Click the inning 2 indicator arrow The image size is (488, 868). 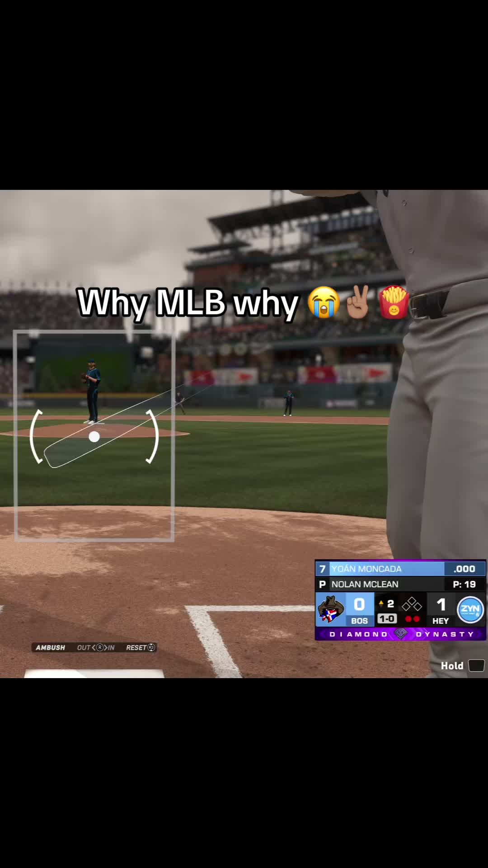(x=381, y=604)
